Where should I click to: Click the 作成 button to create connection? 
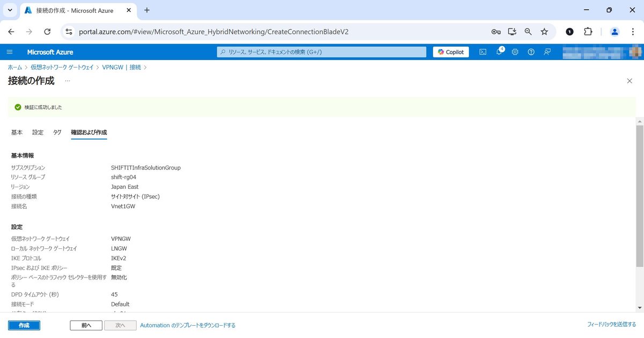tap(24, 325)
